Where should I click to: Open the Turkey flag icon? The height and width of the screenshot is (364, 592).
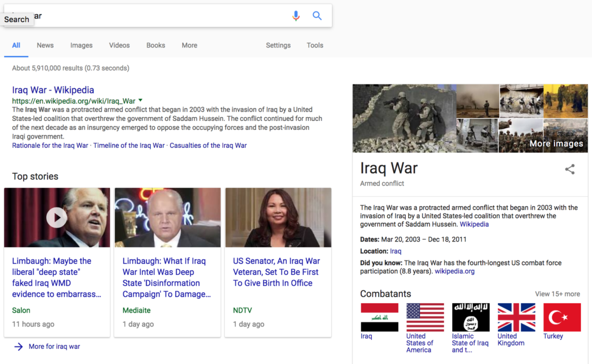click(x=562, y=317)
